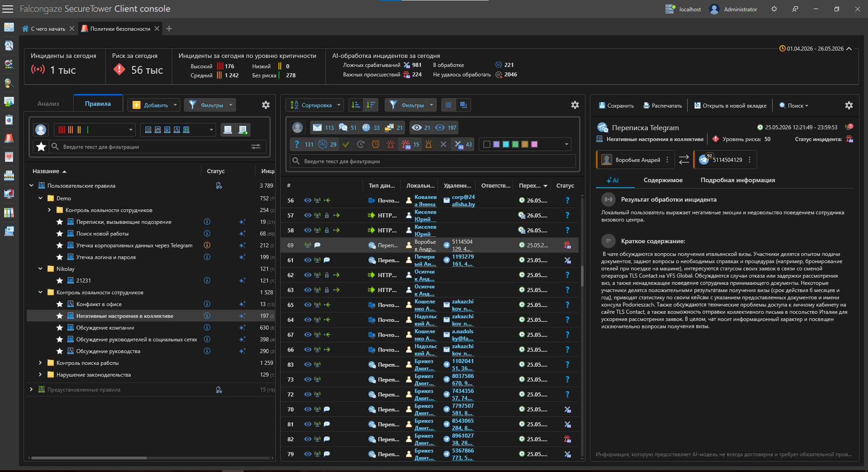
Task: Expand the Контроль поиска работы folder
Action: 40,363
